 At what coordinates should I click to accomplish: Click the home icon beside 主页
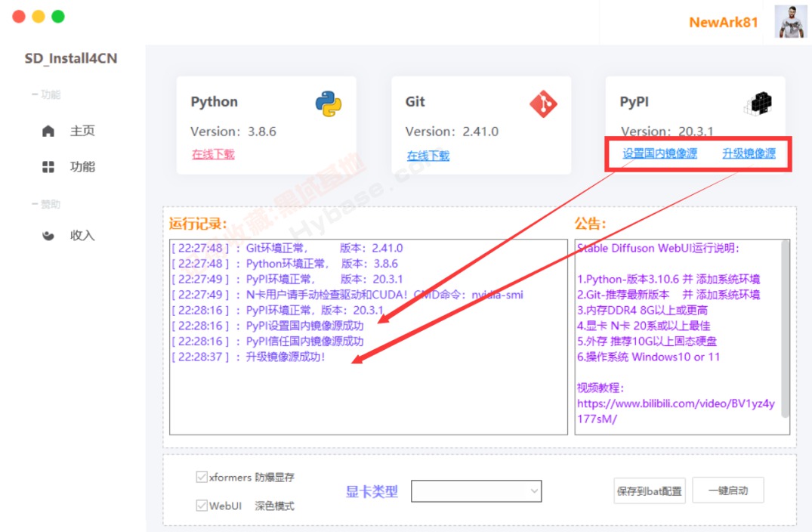tap(48, 131)
